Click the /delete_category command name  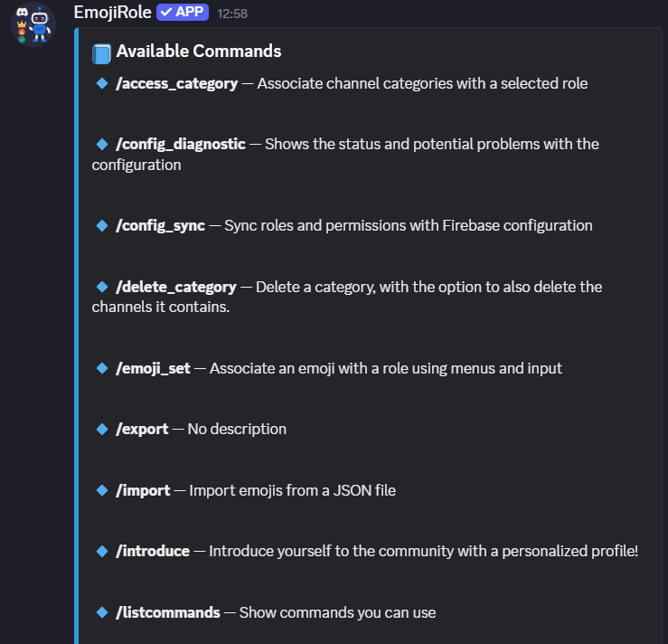pos(176,288)
